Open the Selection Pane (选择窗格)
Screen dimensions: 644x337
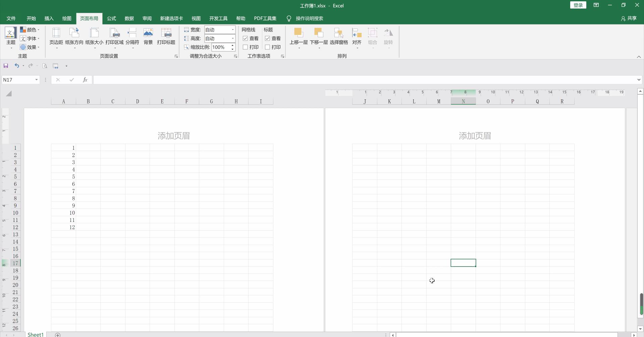tap(339, 36)
